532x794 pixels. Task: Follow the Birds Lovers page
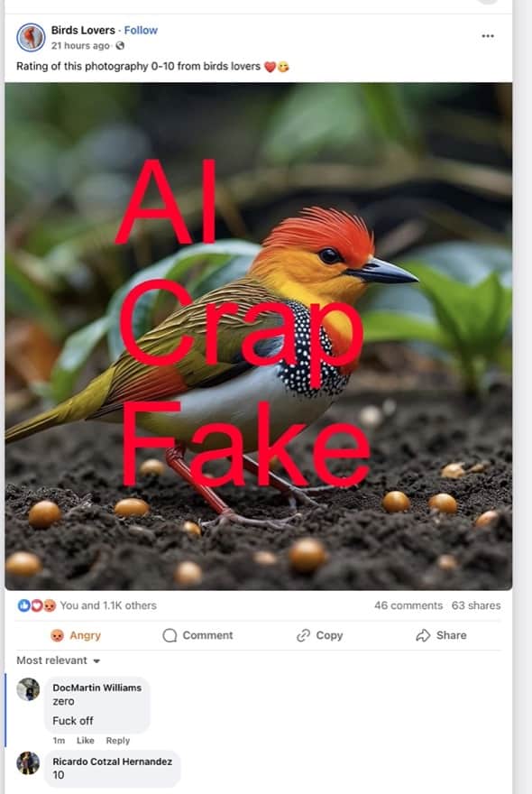(141, 31)
